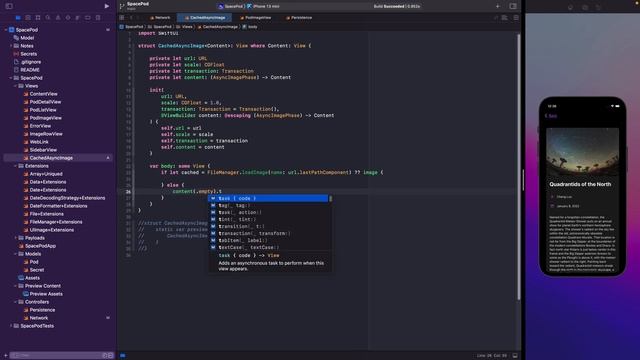Select the Assets catalog in navigator
This screenshot has width=640, height=360.
tap(32, 278)
